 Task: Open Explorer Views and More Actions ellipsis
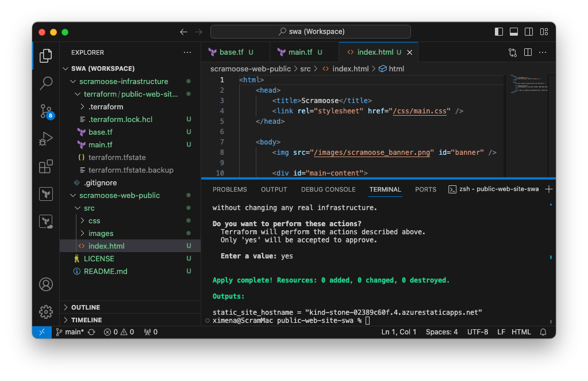coord(187,52)
